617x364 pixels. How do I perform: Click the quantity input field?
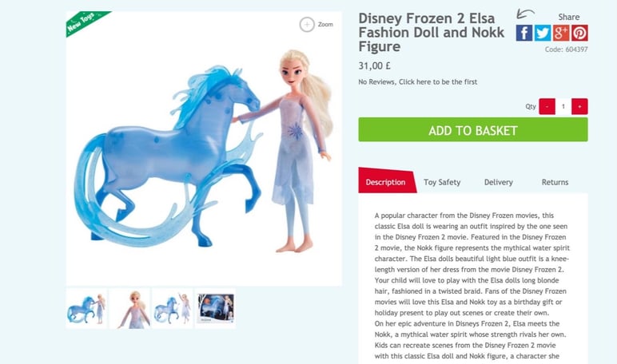(563, 106)
